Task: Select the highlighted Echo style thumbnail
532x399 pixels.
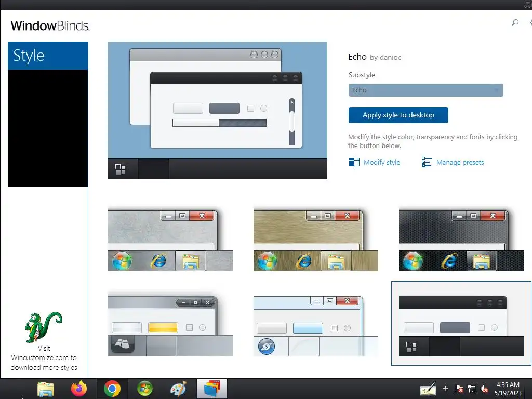Action: (x=461, y=323)
